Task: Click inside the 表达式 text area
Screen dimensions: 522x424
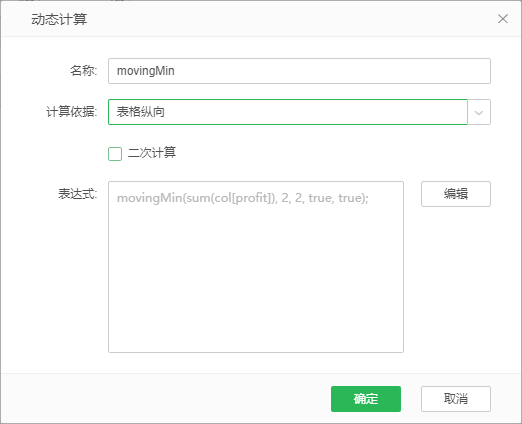Action: [x=256, y=267]
